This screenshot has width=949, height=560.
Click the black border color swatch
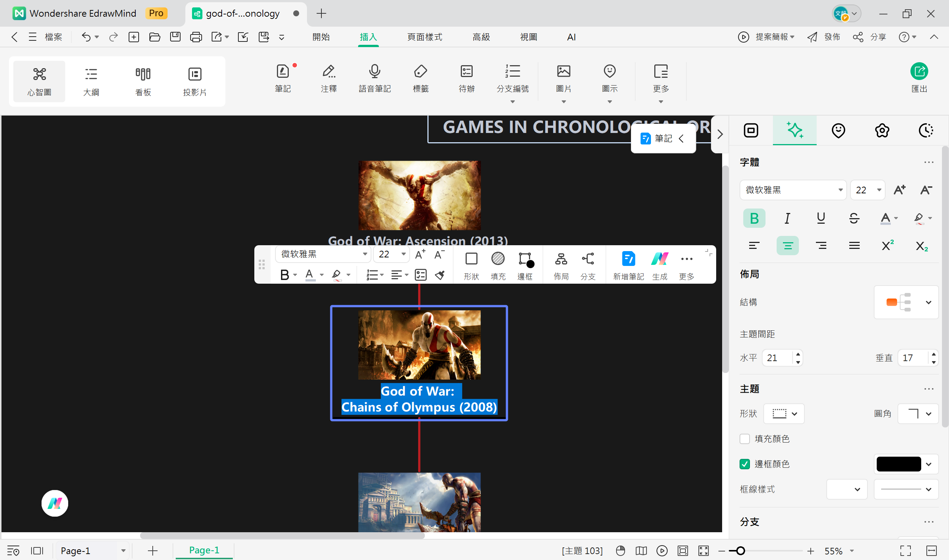click(x=898, y=464)
